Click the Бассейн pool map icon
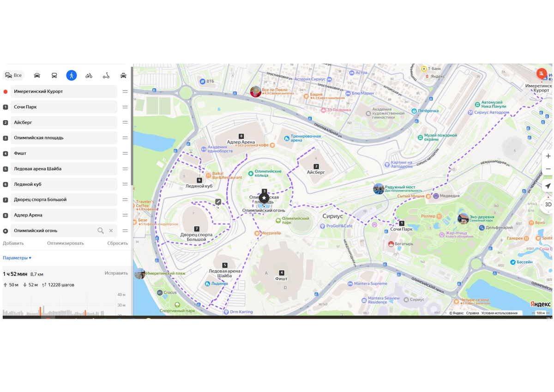 513,262
